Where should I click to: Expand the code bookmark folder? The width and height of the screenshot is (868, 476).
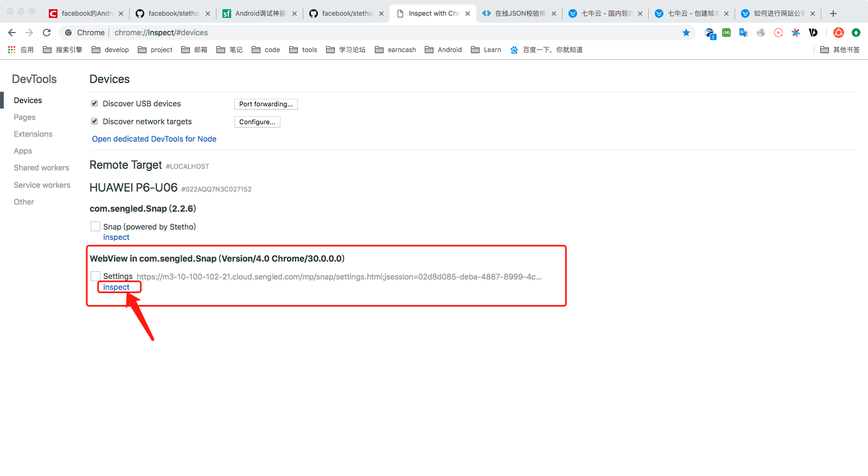click(x=266, y=50)
